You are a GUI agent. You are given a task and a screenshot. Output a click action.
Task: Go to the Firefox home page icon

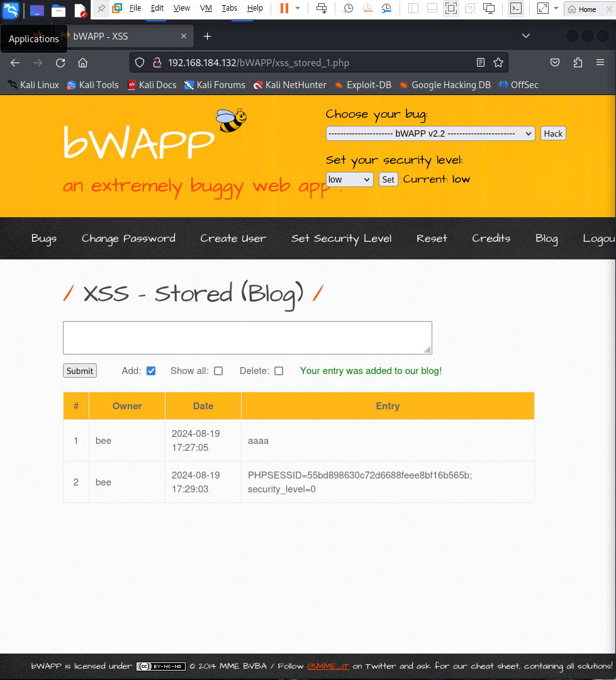click(x=83, y=63)
